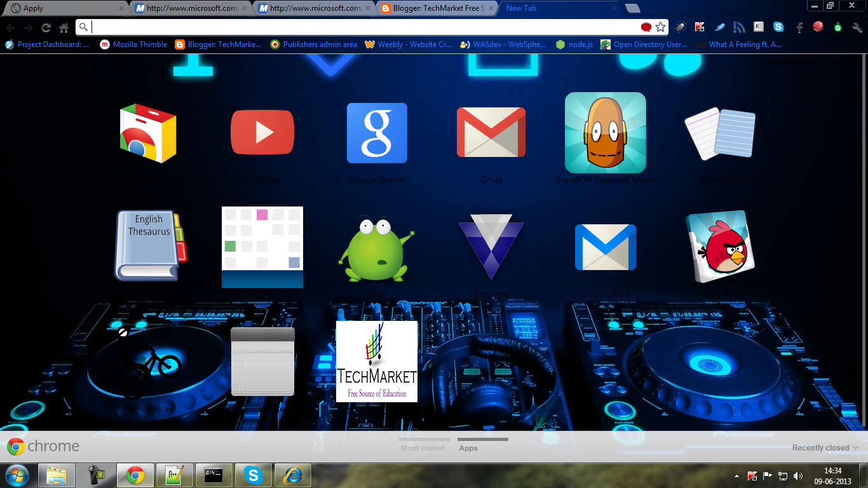Image resolution: width=868 pixels, height=488 pixels.
Task: Open Command Prompt from the taskbar
Action: 214,475
